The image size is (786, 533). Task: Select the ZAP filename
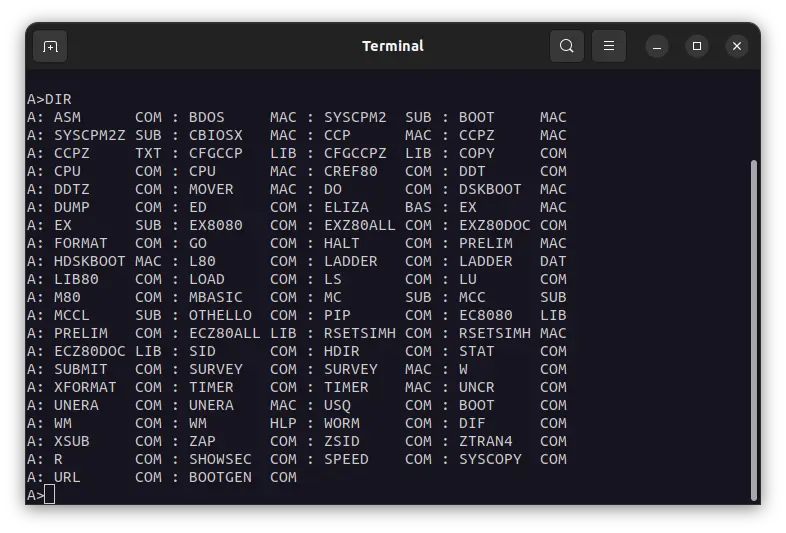(x=202, y=442)
